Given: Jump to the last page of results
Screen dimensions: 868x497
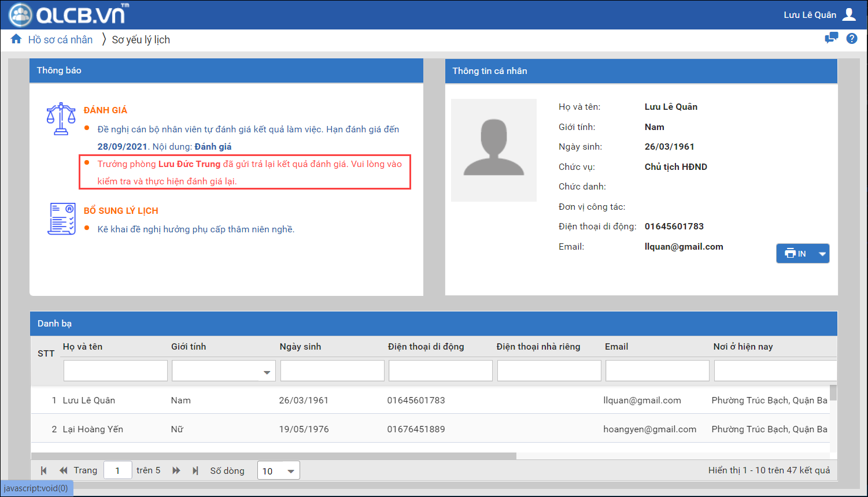Looking at the screenshot, I should [195, 470].
